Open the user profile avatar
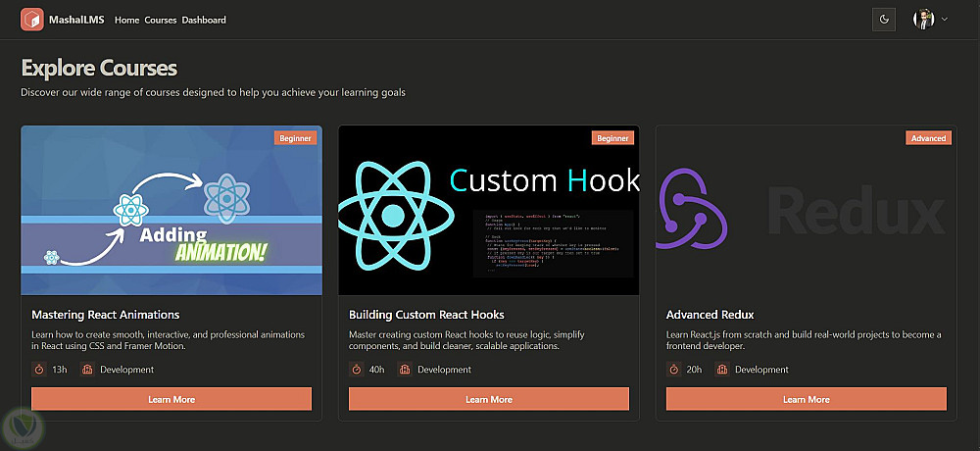 924,19
